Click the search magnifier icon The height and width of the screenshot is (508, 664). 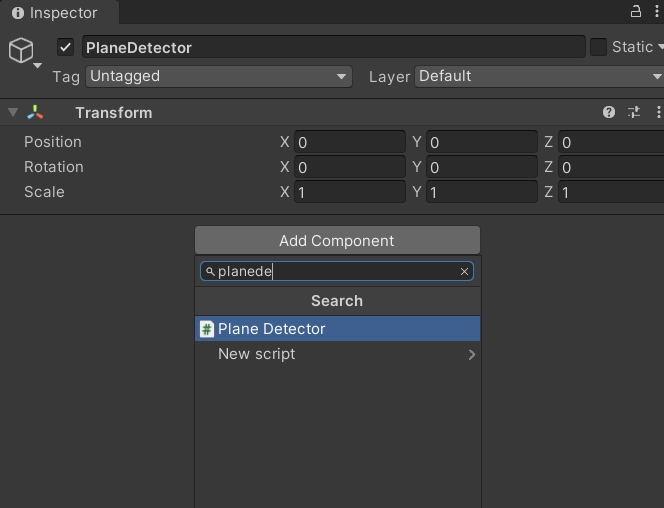(210, 271)
